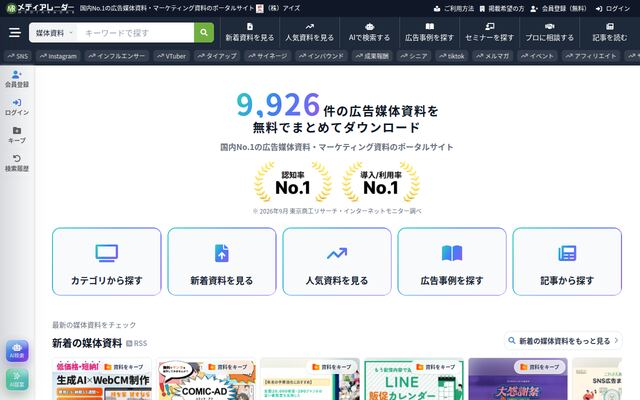Click sidebar 会員登録 icon
Viewport: 640px width, 400px height.
tap(17, 79)
